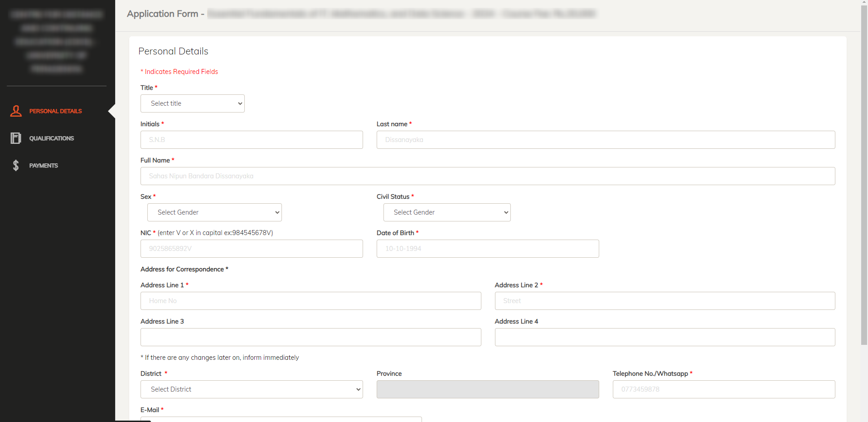The image size is (868, 422).
Task: Navigate to the Payments section
Action: coord(44,165)
